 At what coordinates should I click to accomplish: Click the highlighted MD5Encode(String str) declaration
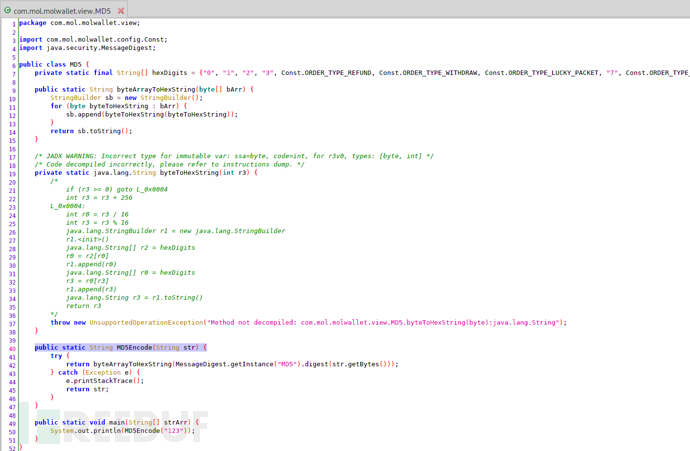[121, 348]
